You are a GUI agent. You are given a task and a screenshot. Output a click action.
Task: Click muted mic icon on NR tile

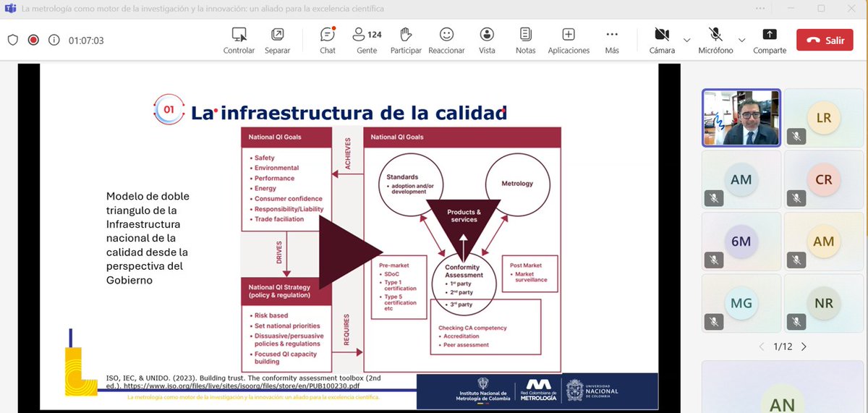tap(797, 322)
